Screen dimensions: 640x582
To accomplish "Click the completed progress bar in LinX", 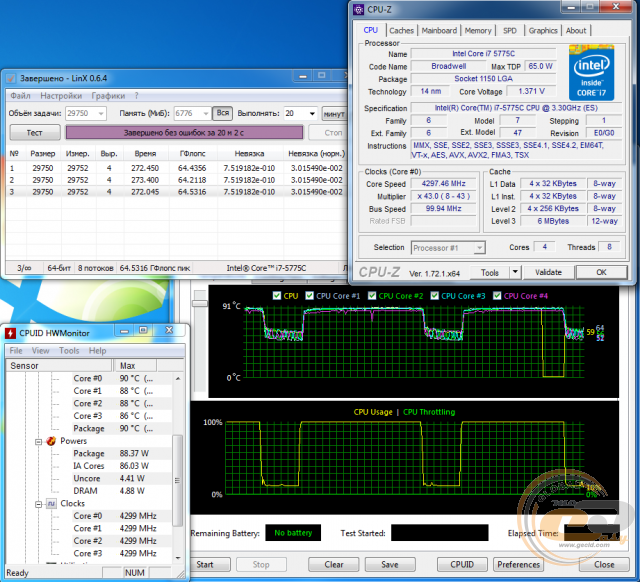I will tap(184, 133).
